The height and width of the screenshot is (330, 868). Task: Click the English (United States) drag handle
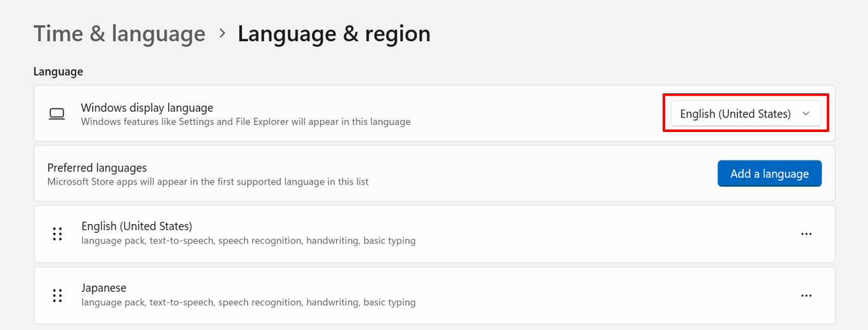coord(58,234)
